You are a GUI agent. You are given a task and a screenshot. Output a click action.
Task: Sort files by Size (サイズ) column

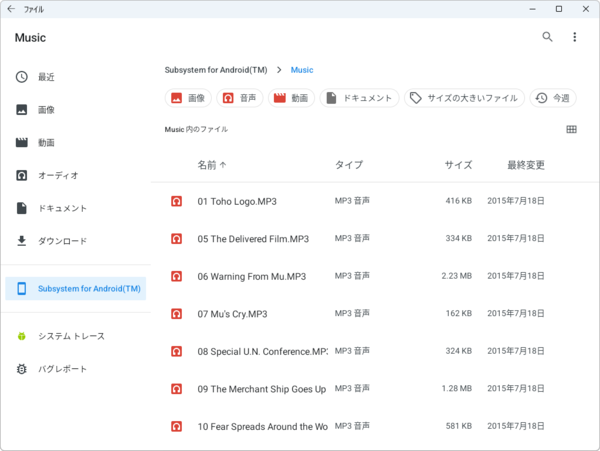tap(458, 165)
